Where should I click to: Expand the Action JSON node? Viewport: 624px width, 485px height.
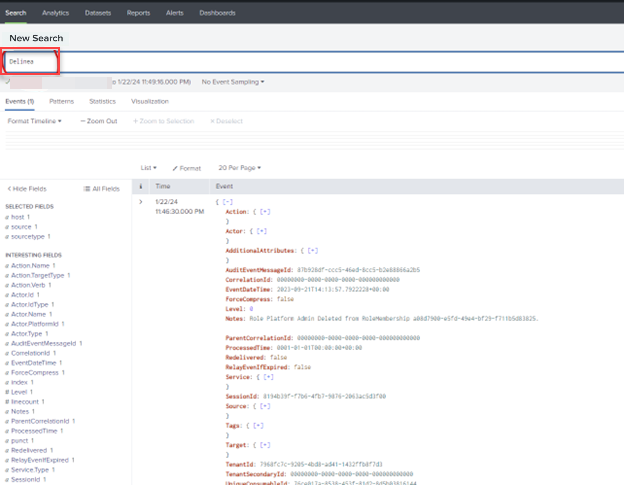(x=265, y=212)
